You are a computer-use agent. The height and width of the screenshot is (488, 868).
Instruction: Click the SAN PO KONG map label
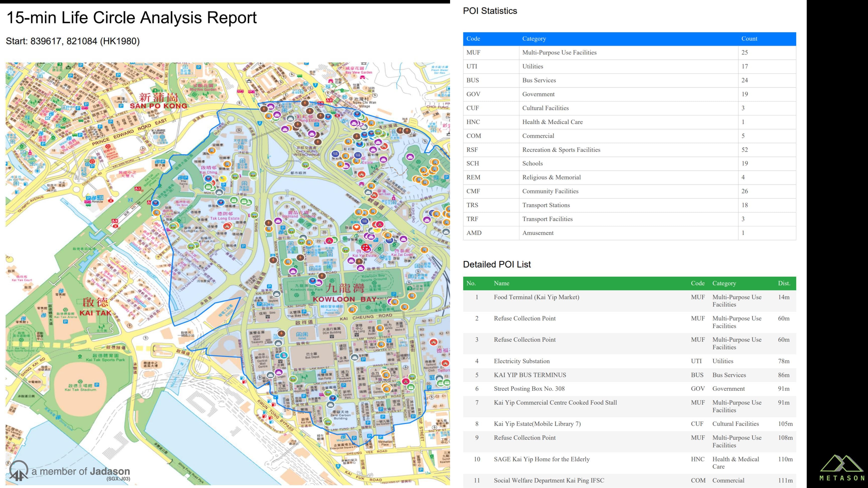[x=158, y=106]
